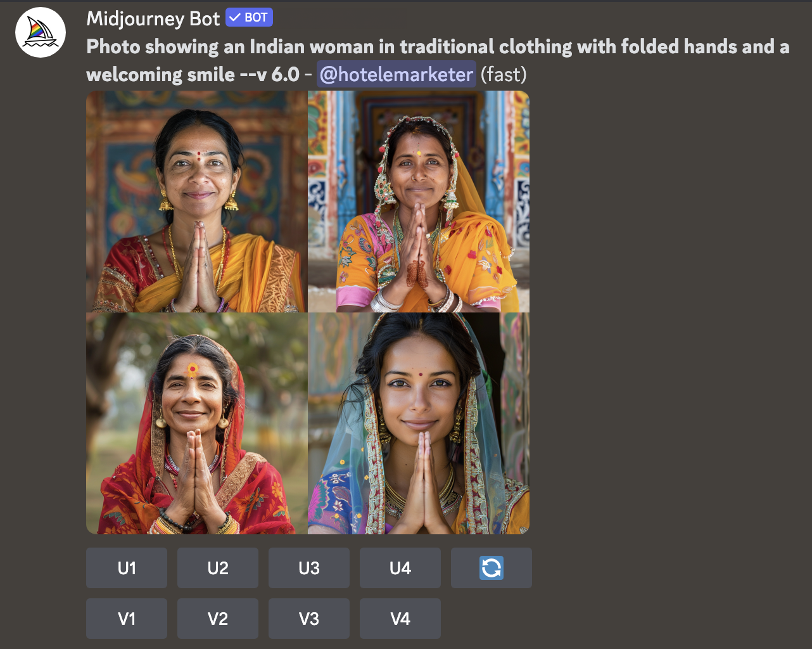Select U3 to upscale third image
This screenshot has height=649, width=812.
[x=309, y=568]
